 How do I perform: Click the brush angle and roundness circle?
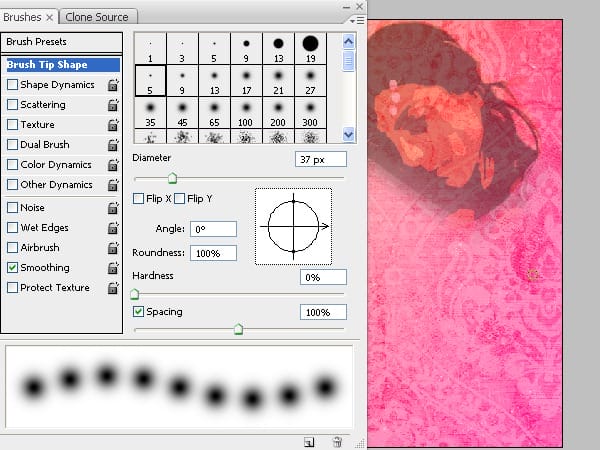click(293, 227)
